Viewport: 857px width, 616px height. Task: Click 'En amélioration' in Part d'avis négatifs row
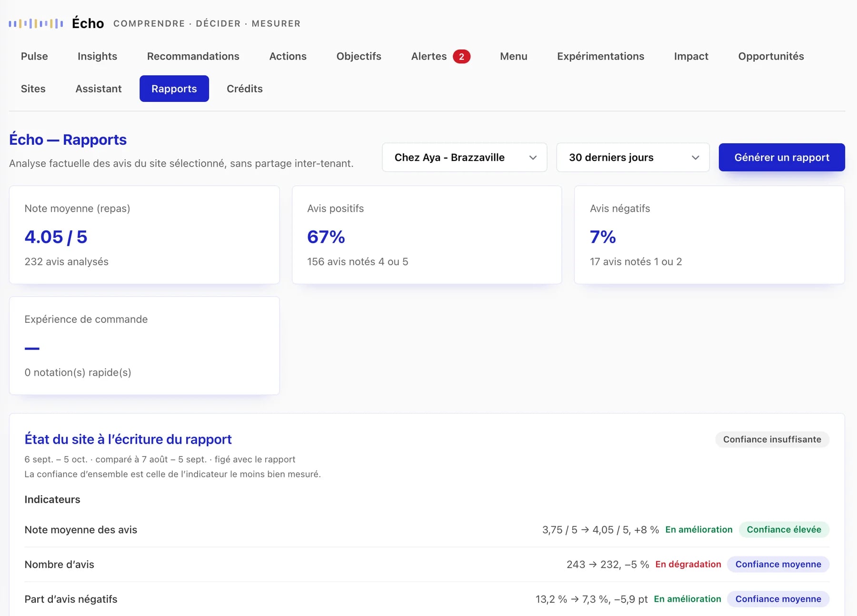688,599
